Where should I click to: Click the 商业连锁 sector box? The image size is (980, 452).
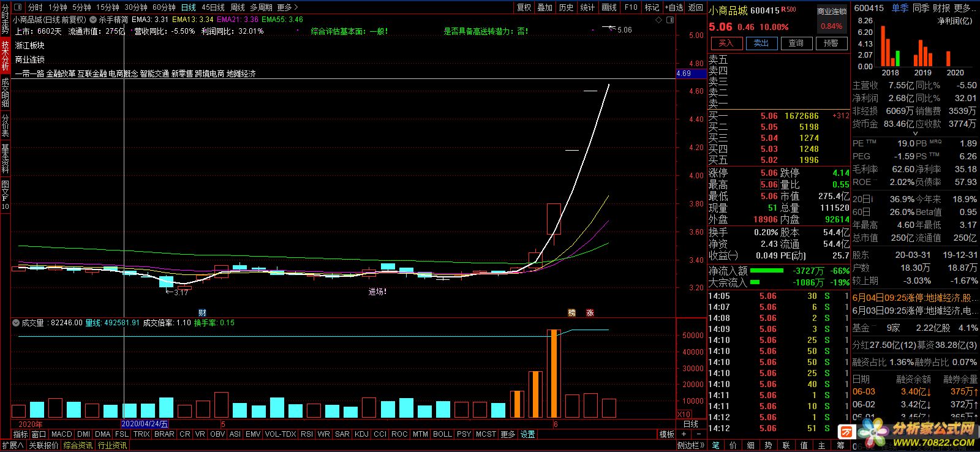[x=832, y=18]
